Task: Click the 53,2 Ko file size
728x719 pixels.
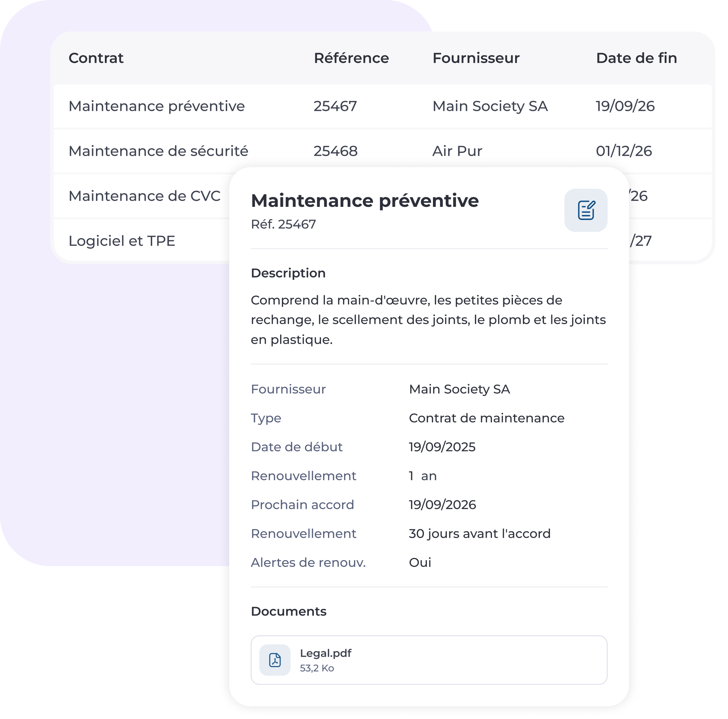Action: pyautogui.click(x=317, y=668)
